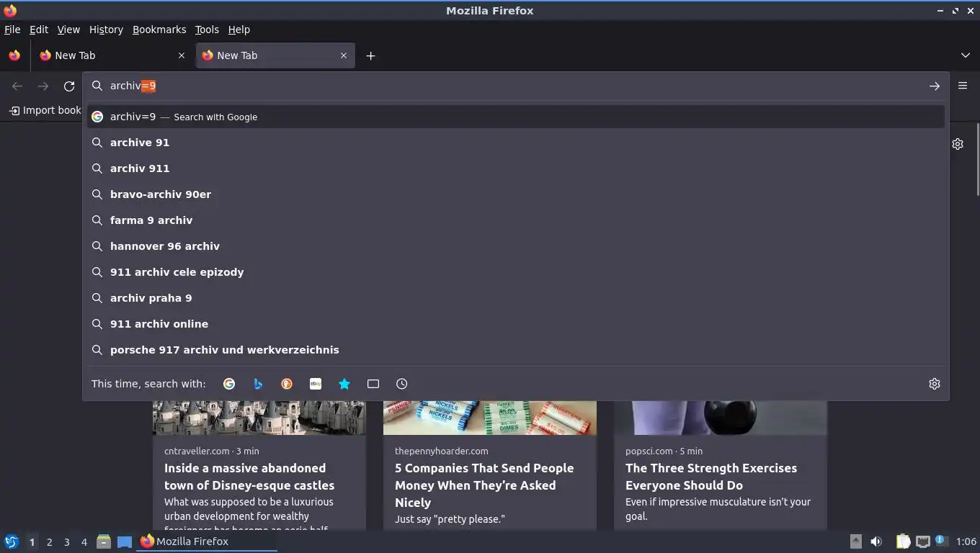
Task: Open the Edit menu
Action: (x=39, y=30)
